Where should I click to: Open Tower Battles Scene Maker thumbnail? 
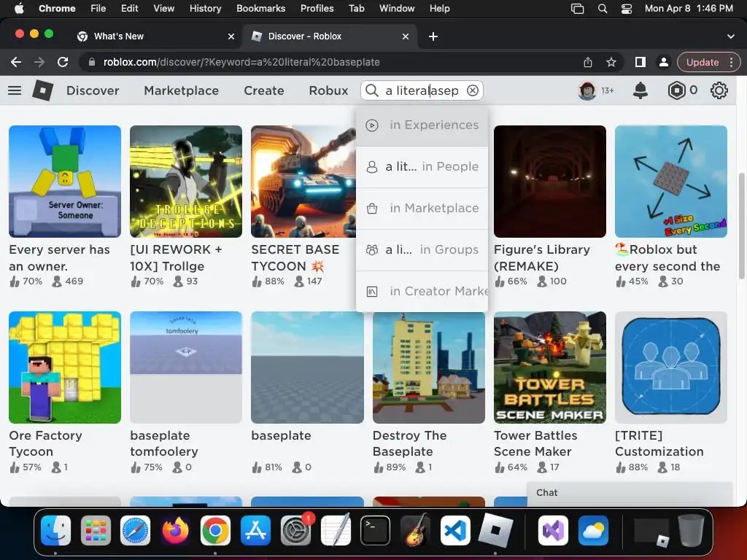click(550, 367)
